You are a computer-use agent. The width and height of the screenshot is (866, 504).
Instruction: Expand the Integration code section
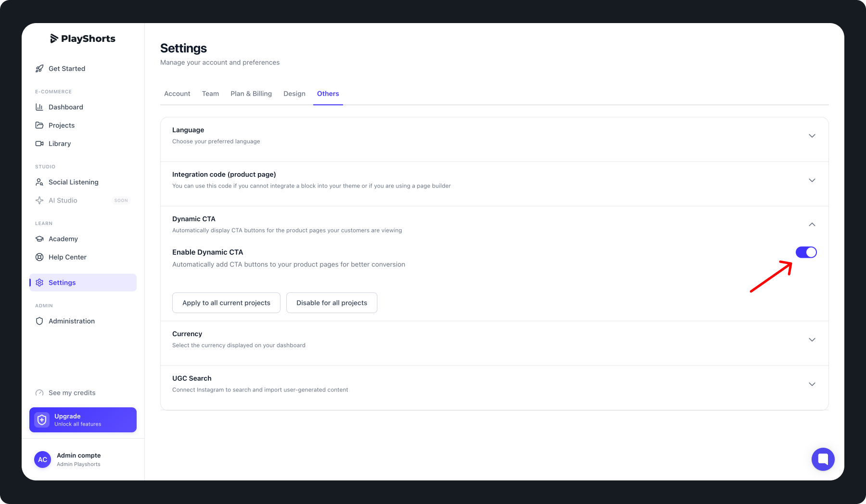click(812, 180)
